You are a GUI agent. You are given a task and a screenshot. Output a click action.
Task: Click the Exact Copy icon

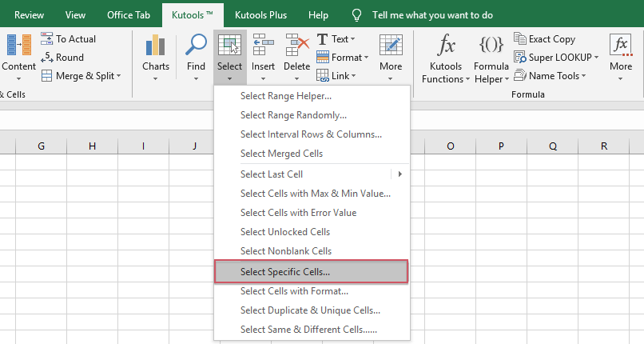coord(521,38)
